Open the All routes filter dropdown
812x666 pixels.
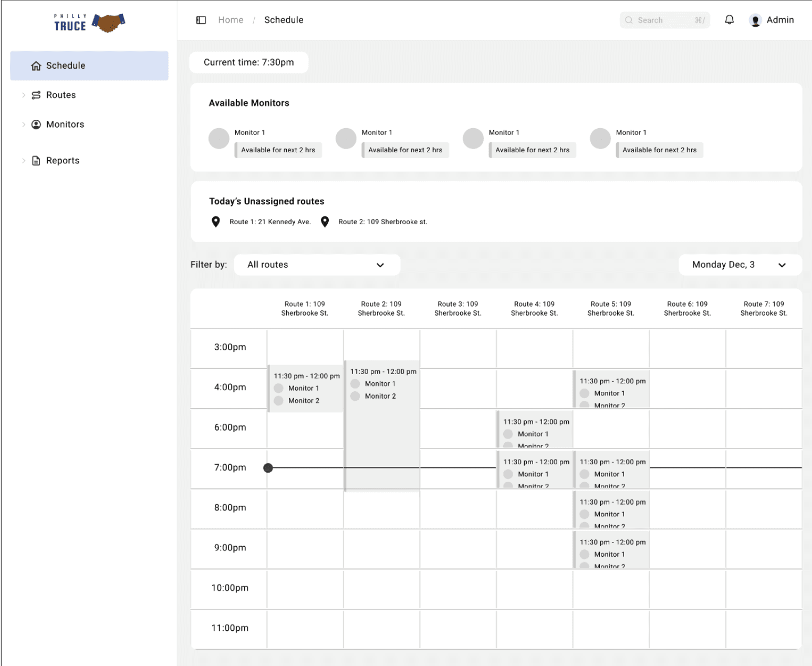[317, 265]
